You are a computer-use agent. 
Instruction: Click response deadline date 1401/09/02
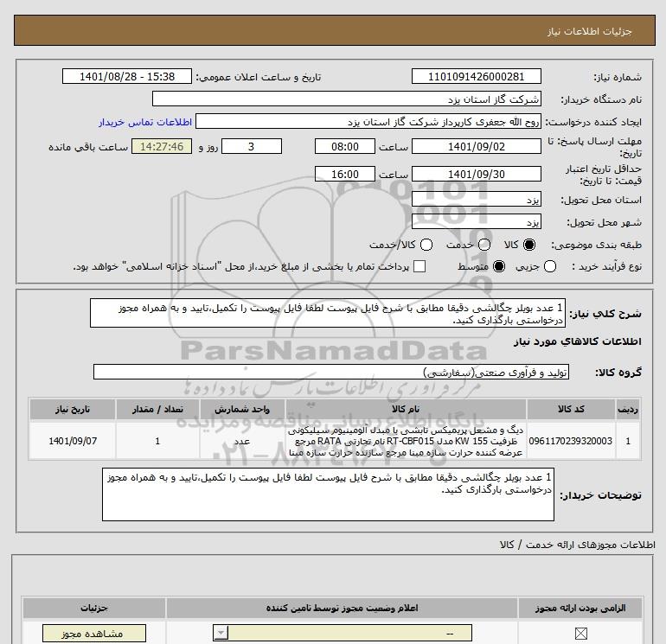476,146
